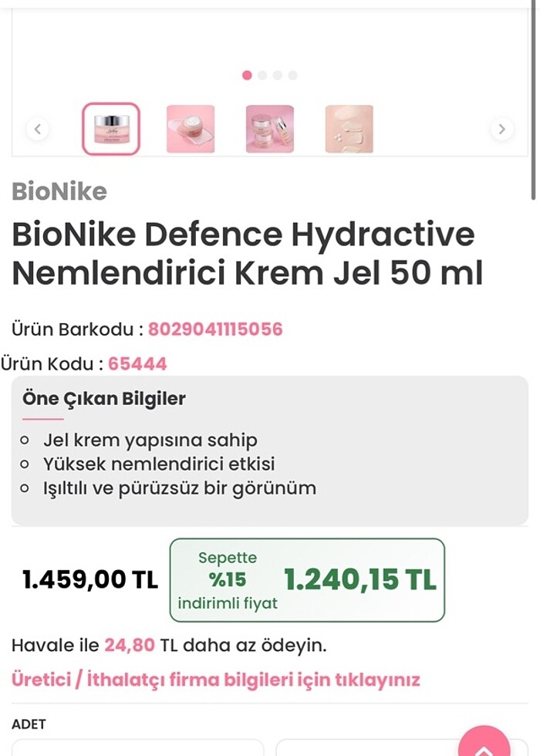This screenshot has width=540, height=756.
Task: Click the first carousel pagination dot
Action: [247, 75]
